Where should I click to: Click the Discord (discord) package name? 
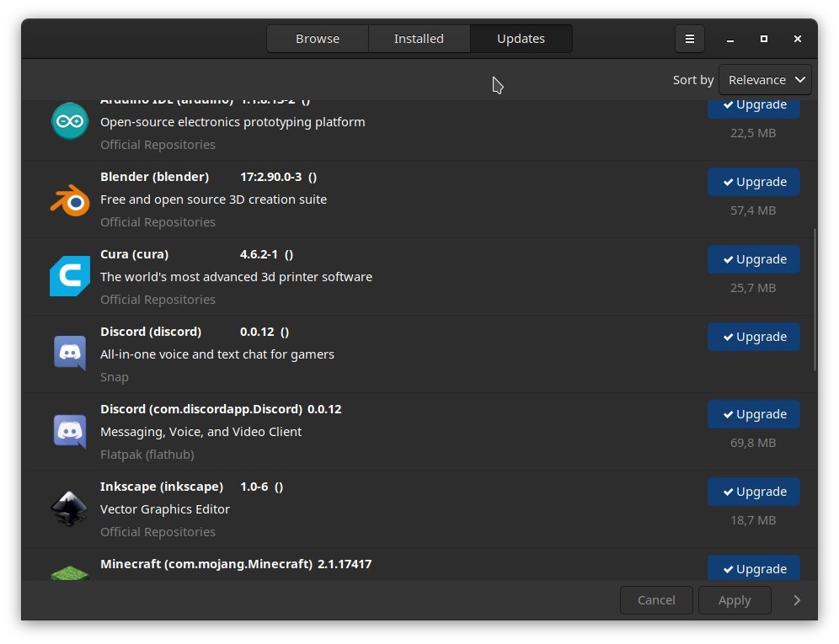point(151,333)
